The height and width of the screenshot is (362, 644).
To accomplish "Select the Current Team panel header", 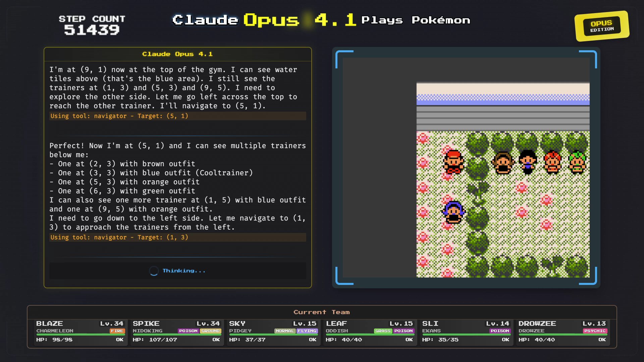I will pos(321,312).
